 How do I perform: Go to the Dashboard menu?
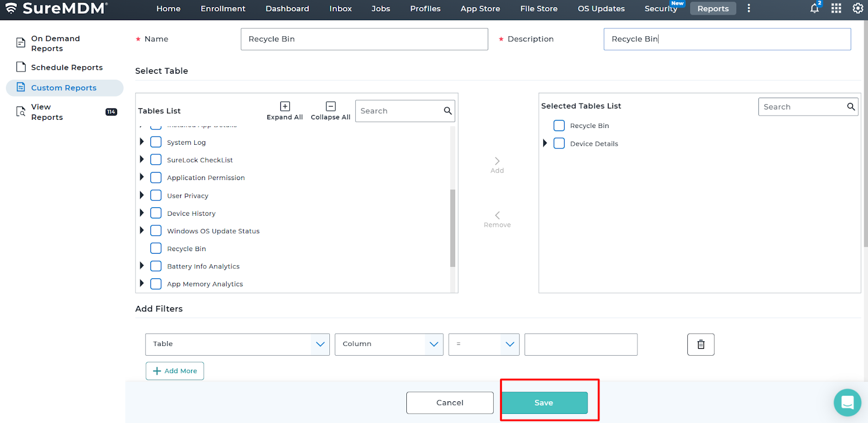point(287,9)
